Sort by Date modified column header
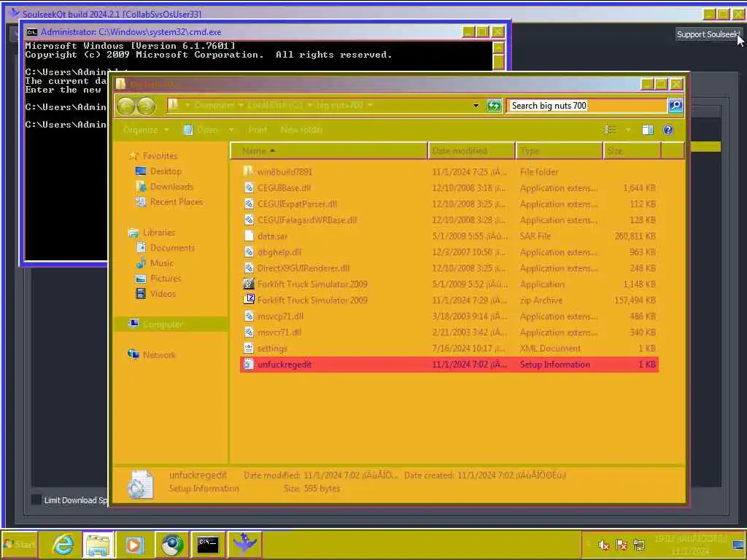Image resolution: width=747 pixels, height=560 pixels. coord(471,151)
